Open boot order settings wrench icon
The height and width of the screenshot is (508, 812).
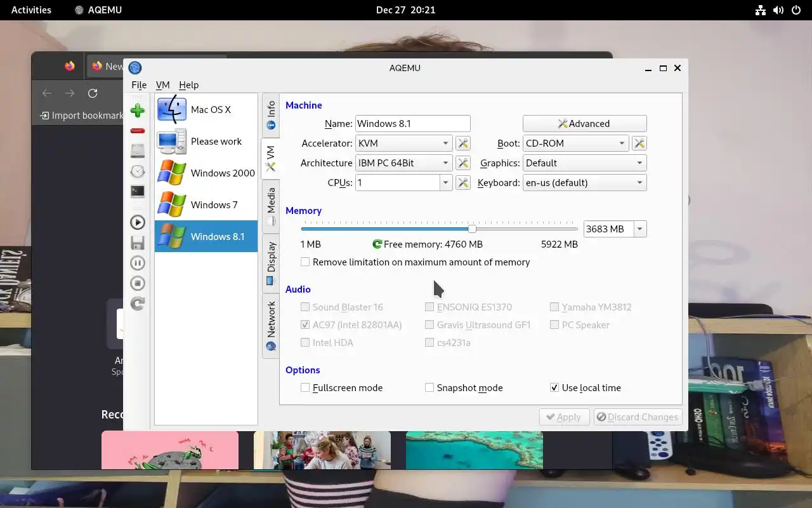[639, 144]
